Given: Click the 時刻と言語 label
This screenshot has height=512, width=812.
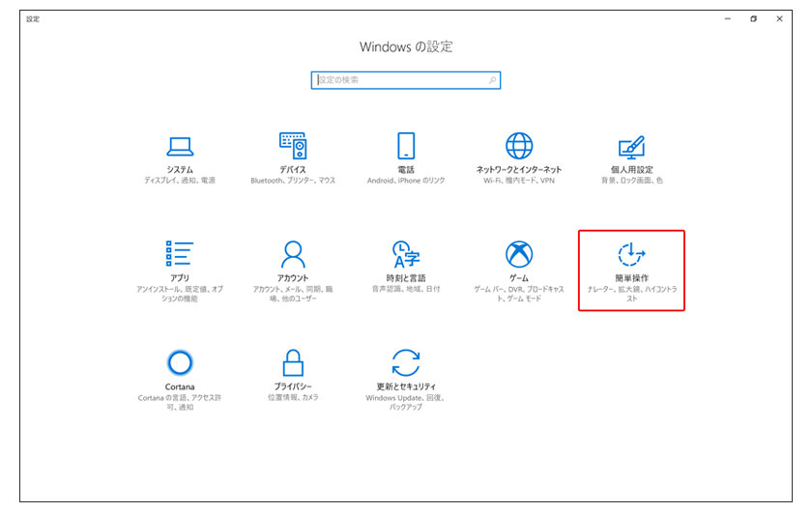Looking at the screenshot, I should pos(406,278).
